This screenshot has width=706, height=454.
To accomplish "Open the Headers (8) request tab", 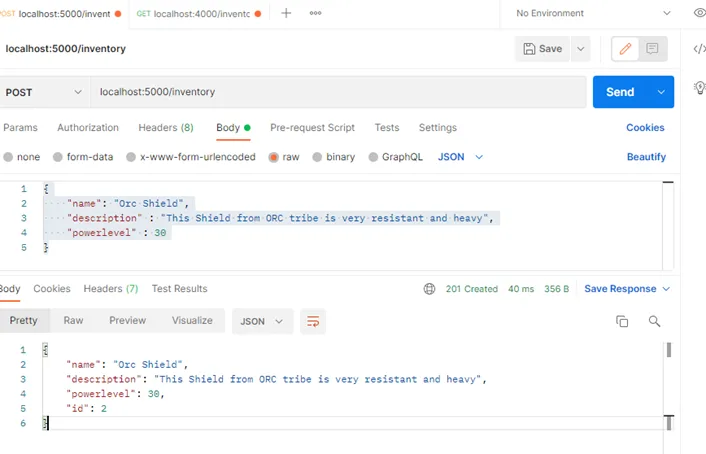I will coord(166,127).
